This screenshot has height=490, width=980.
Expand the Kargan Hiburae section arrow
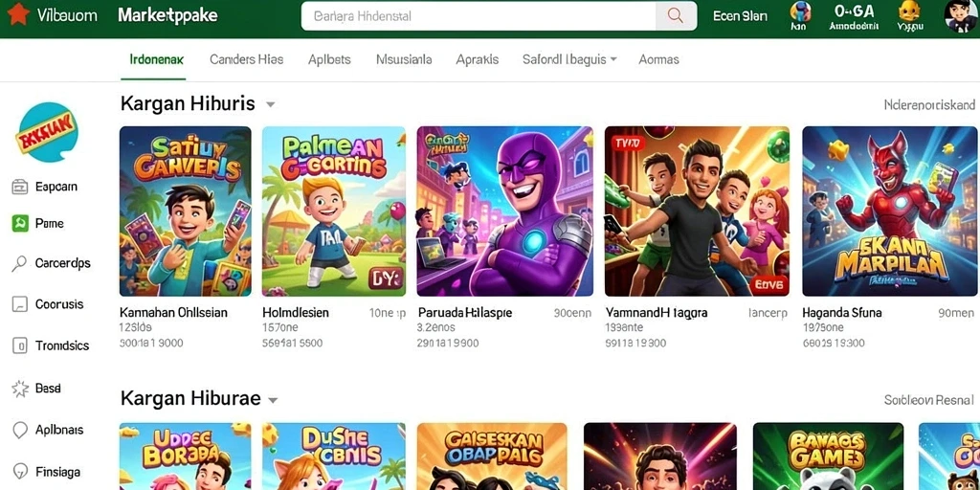pyautogui.click(x=273, y=399)
